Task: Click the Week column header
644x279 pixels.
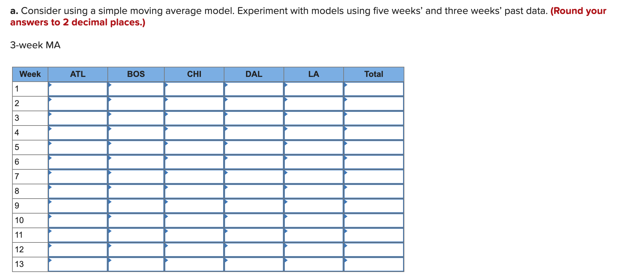Action: click(x=30, y=74)
